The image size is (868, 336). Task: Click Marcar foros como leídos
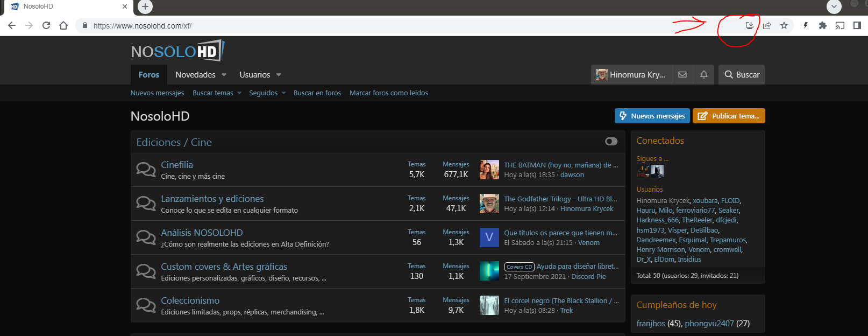[x=389, y=93]
